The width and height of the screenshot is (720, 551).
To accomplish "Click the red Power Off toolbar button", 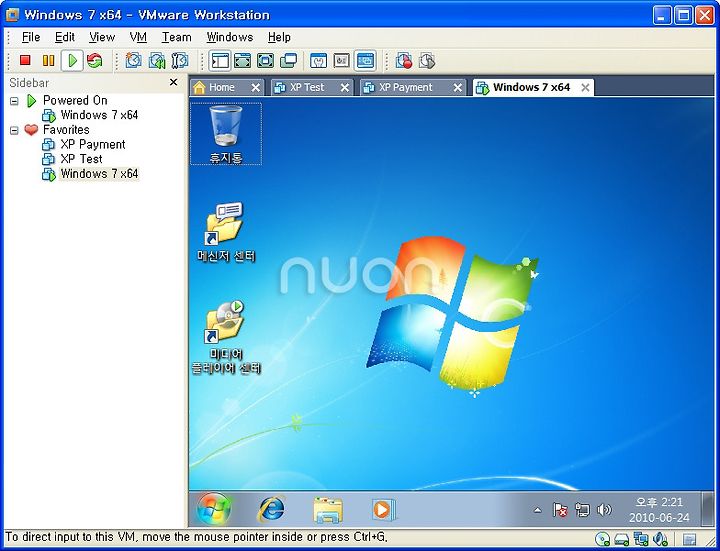I will click(x=25, y=60).
